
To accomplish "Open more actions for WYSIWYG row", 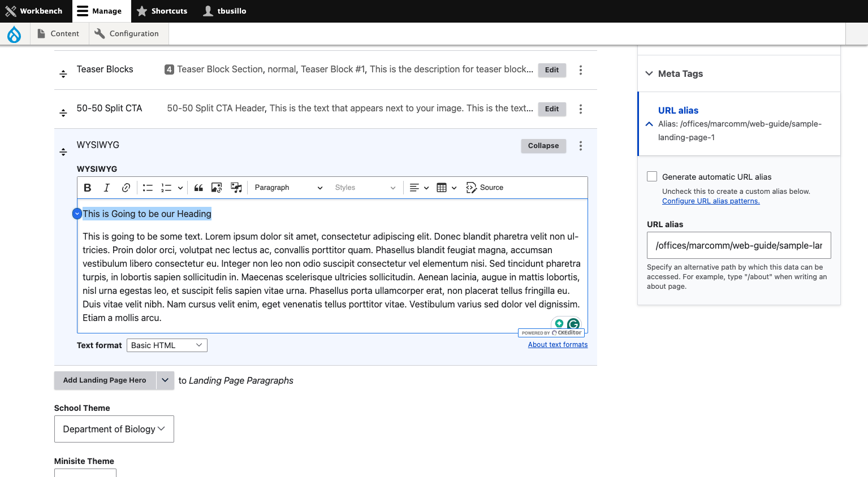I will pos(581,146).
